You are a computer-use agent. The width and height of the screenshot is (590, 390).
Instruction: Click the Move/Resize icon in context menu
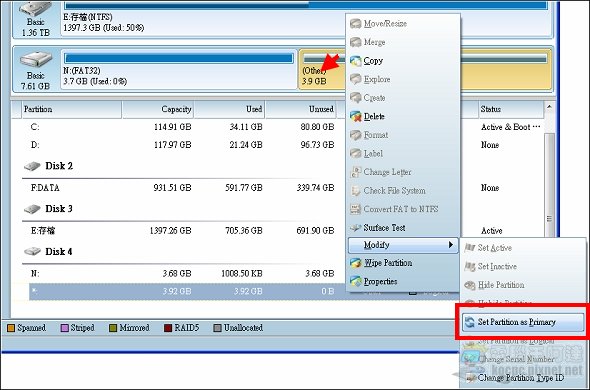pos(356,24)
